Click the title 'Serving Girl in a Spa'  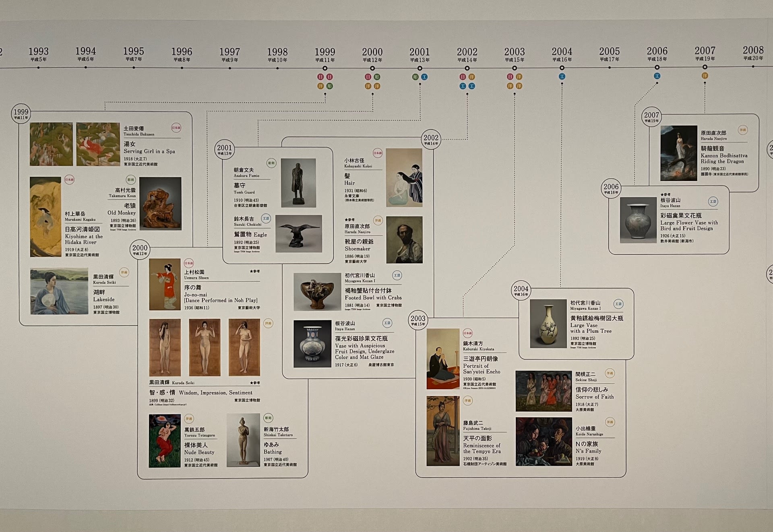149,151
